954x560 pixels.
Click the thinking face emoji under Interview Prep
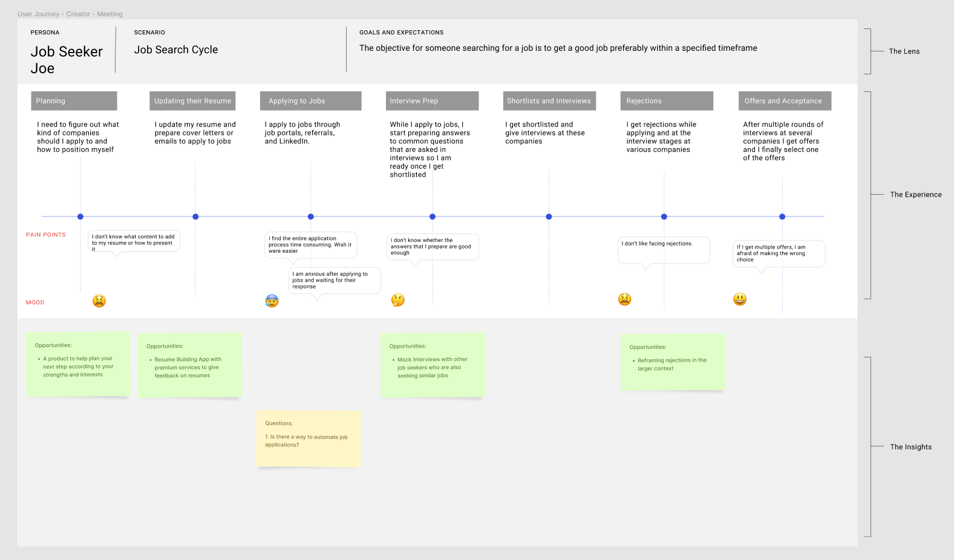397,300
